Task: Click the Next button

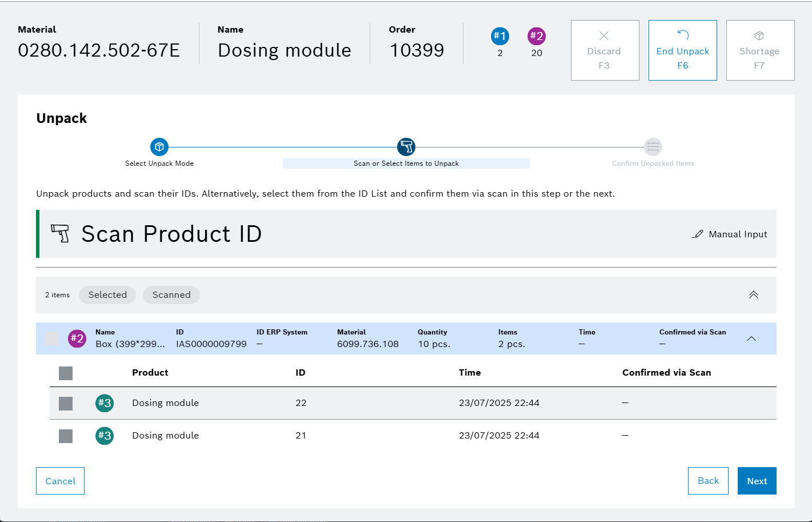Action: click(757, 481)
